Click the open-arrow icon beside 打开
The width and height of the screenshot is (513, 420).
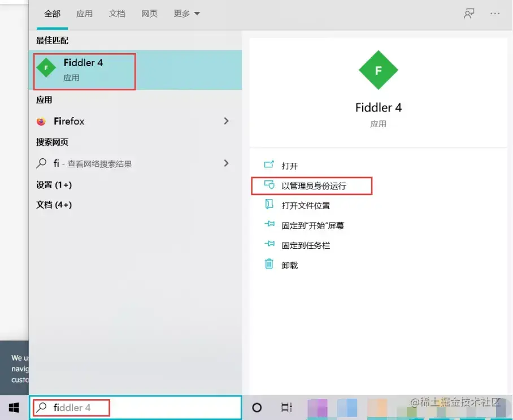coord(269,164)
